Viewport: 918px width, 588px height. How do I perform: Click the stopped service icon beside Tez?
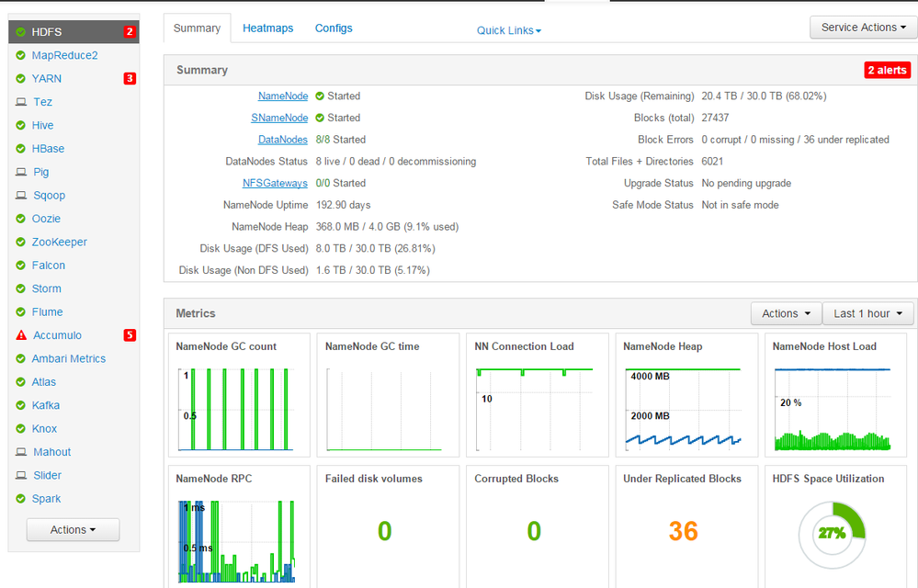(x=21, y=101)
